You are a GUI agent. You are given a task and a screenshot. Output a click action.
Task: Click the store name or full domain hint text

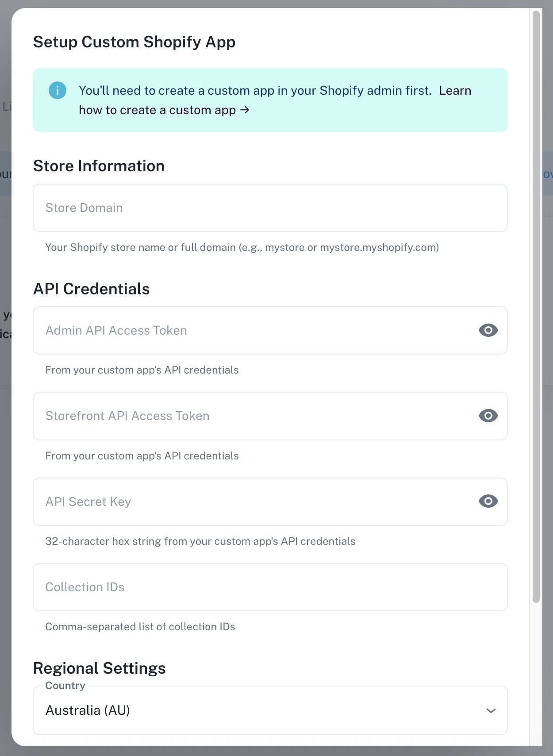click(242, 247)
